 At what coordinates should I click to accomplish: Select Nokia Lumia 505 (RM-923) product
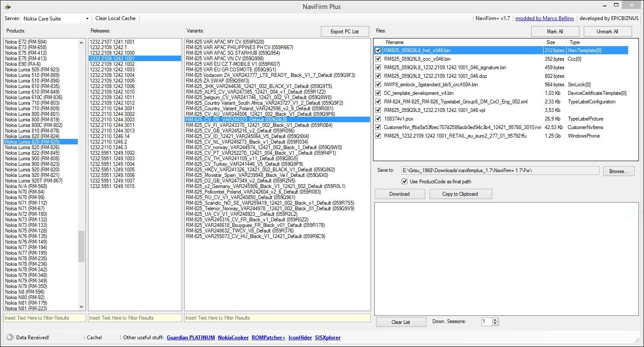[x=32, y=70]
